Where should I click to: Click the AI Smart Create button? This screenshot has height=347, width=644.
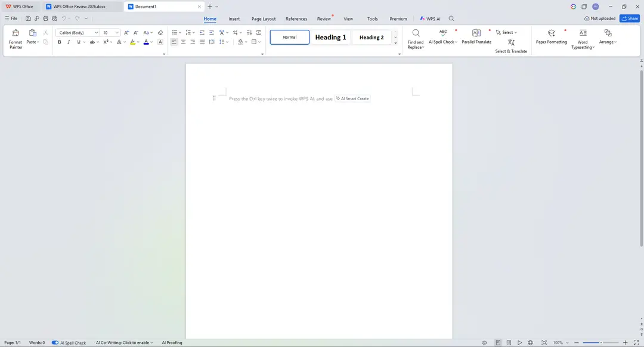coord(352,98)
